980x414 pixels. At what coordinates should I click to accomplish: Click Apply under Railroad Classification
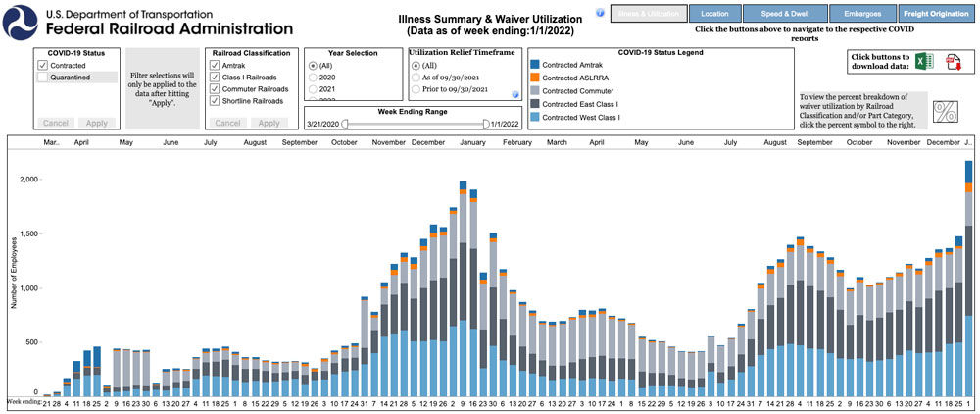point(267,123)
